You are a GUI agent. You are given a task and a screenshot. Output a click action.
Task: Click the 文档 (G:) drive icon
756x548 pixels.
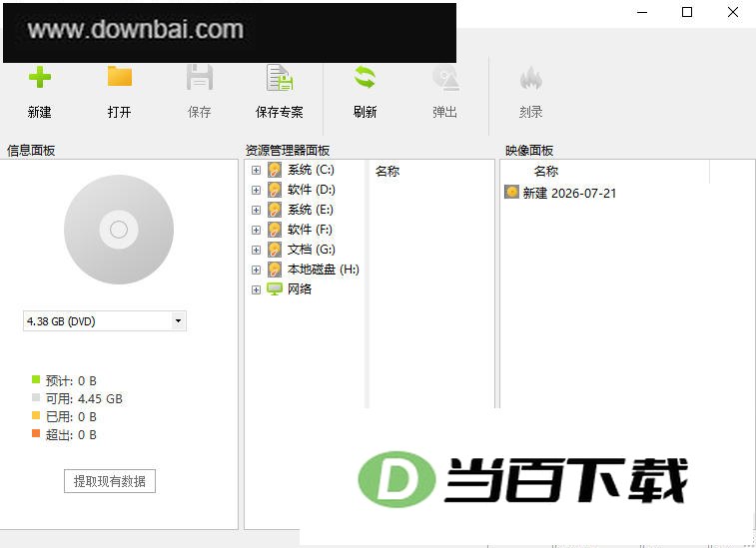point(275,250)
